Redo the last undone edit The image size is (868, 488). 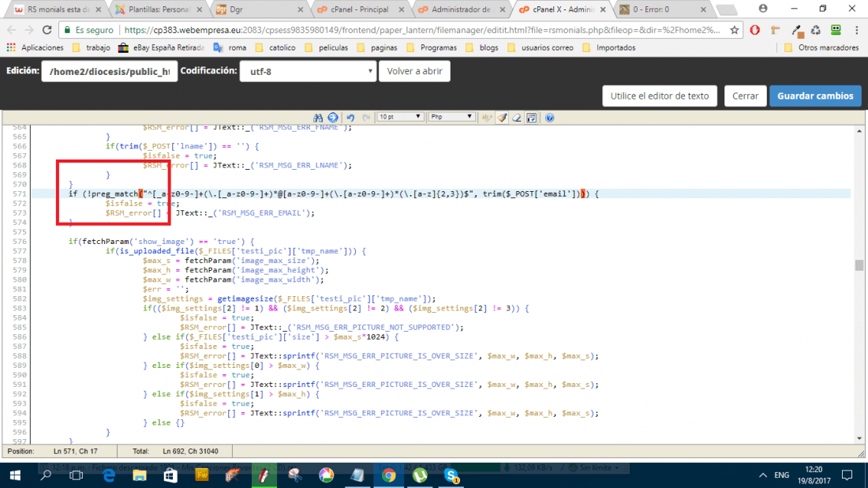coord(366,118)
